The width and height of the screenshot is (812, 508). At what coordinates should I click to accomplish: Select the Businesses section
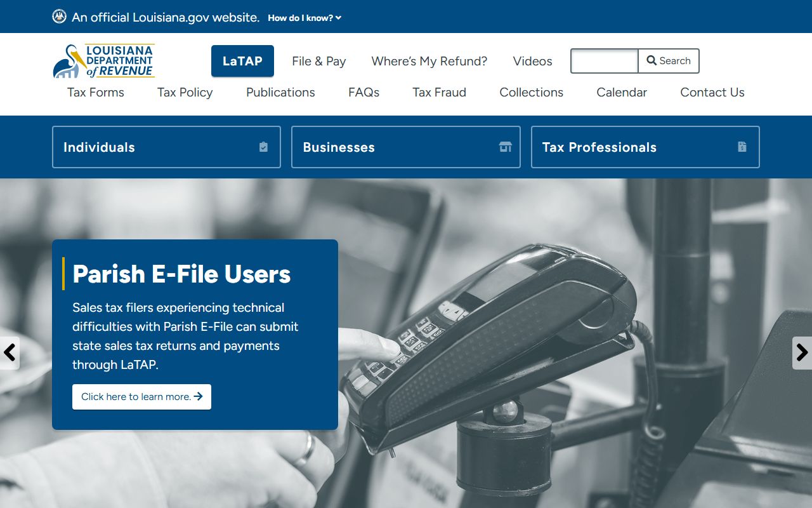[x=406, y=147]
